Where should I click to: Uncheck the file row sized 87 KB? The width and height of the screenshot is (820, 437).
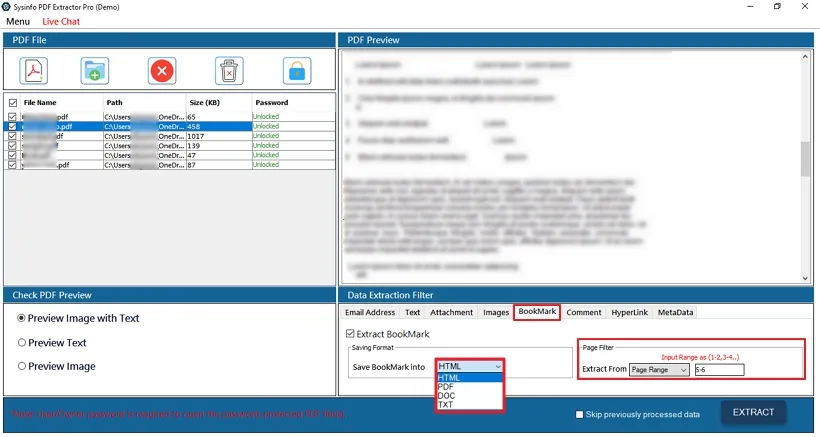[x=13, y=165]
